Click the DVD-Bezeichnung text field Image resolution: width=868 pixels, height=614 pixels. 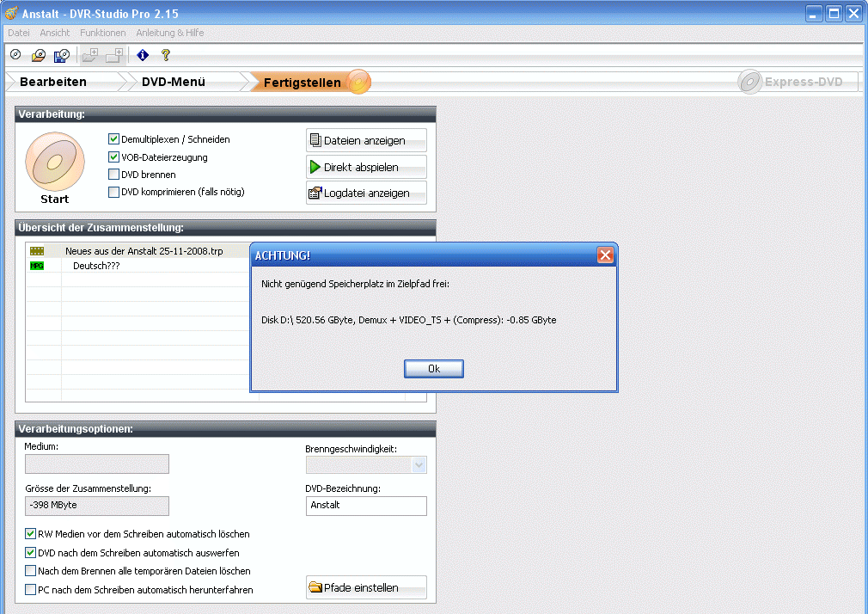pos(366,506)
